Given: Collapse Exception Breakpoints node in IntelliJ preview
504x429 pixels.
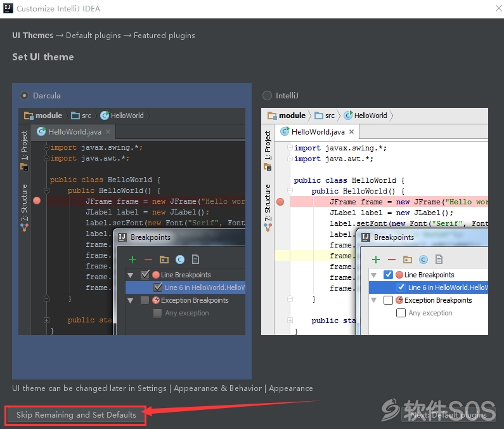Looking at the screenshot, I should (373, 301).
